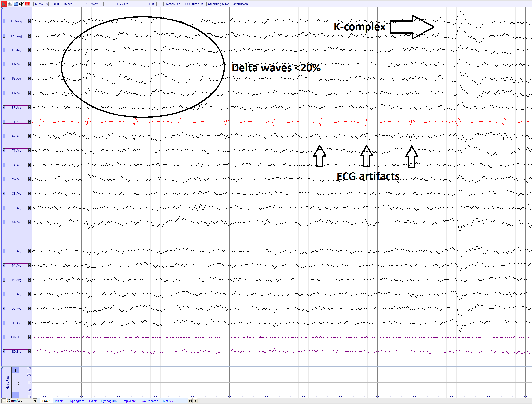
Task: Toggle the Notch Uit filter button
Action: [x=173, y=4]
